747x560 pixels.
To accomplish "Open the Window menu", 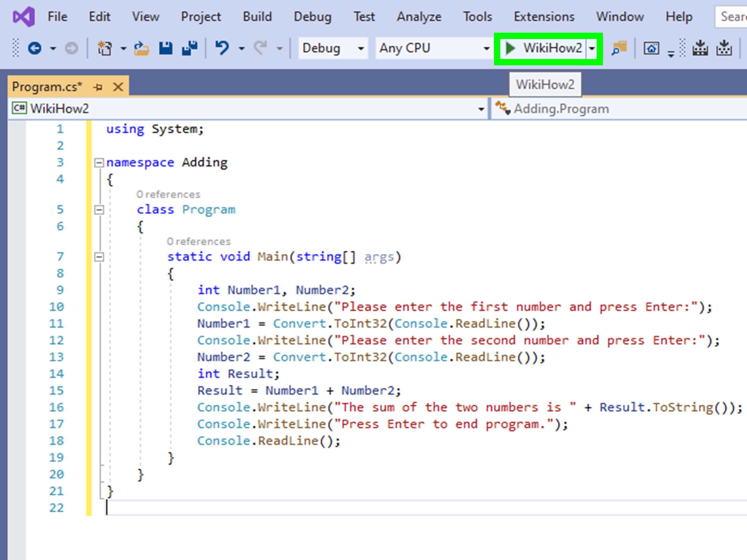I will 620,17.
